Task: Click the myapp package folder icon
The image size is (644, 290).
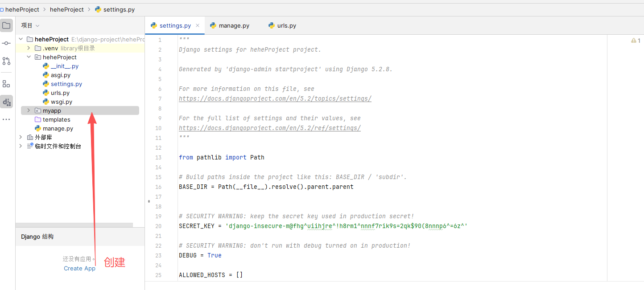Action: 38,110
